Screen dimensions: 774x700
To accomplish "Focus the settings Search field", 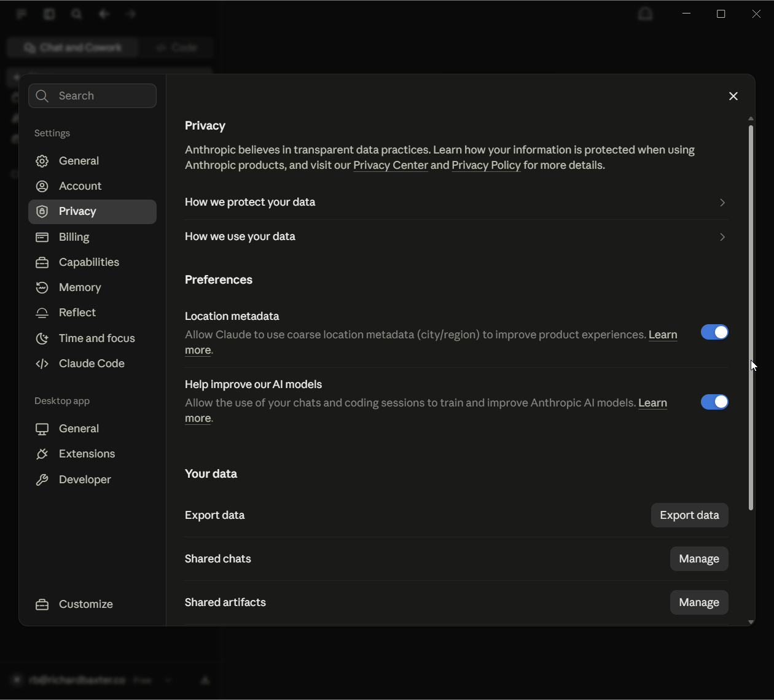I will pos(92,96).
